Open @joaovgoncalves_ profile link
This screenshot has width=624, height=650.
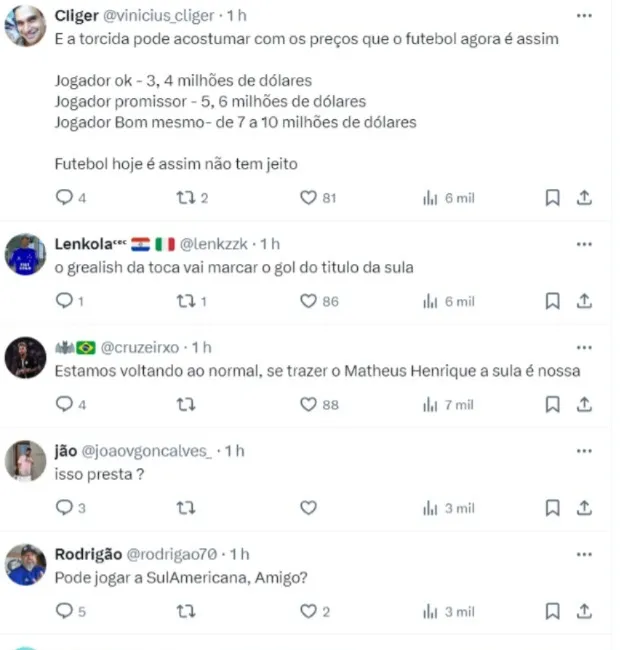pos(146,451)
